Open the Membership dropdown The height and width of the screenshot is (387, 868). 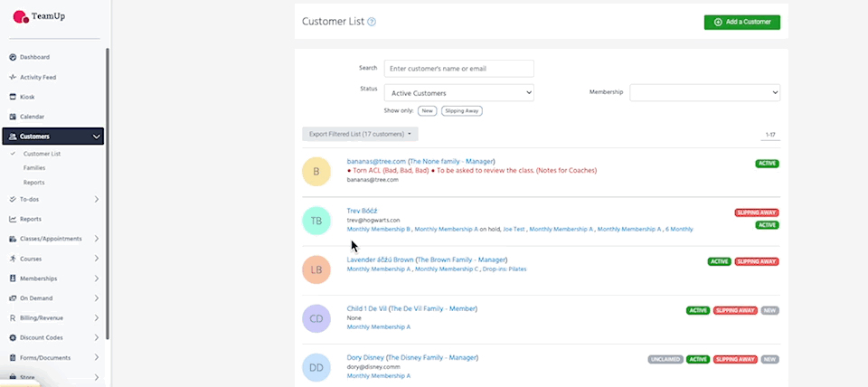[704, 92]
